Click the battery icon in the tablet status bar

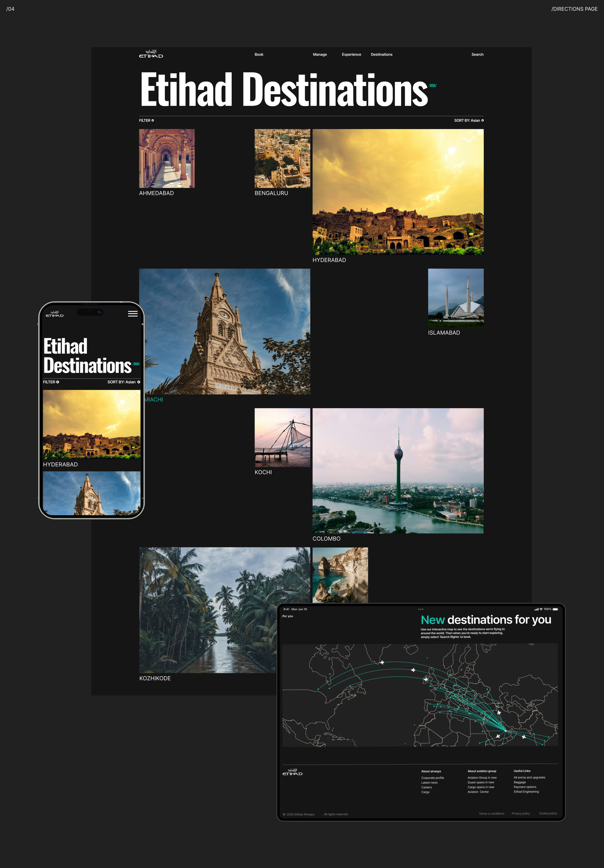pyautogui.click(x=555, y=609)
